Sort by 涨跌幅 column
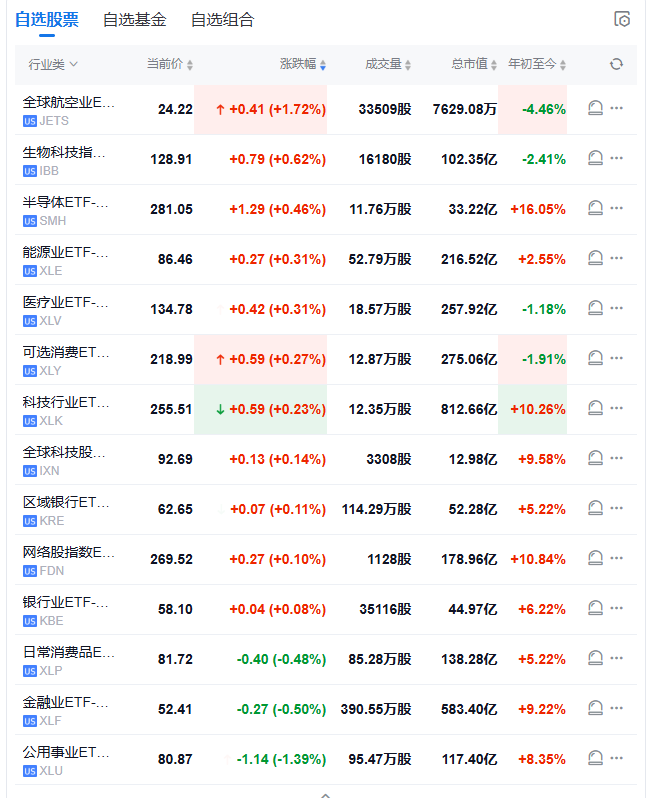 pos(303,64)
